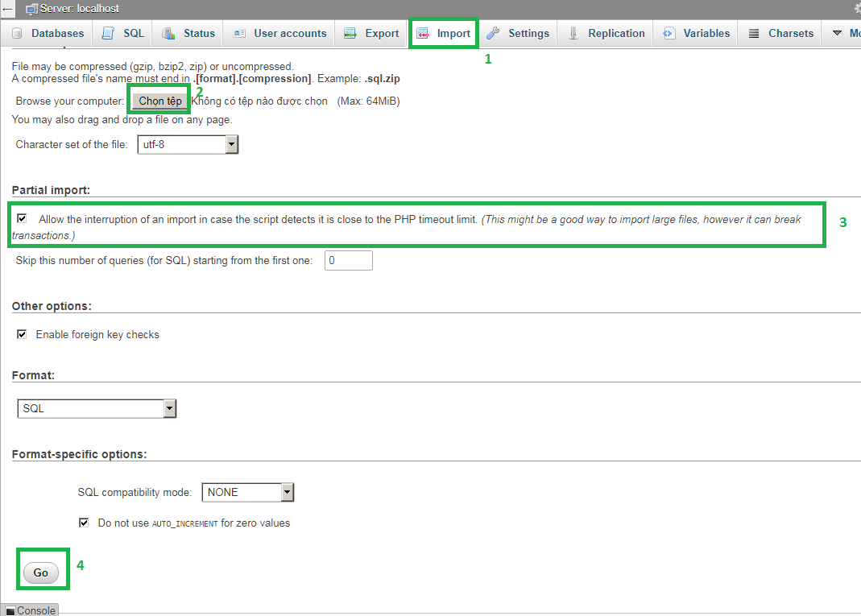The height and width of the screenshot is (616, 861).
Task: Click the '(Max: 64MiB)' text
Action: coord(368,101)
